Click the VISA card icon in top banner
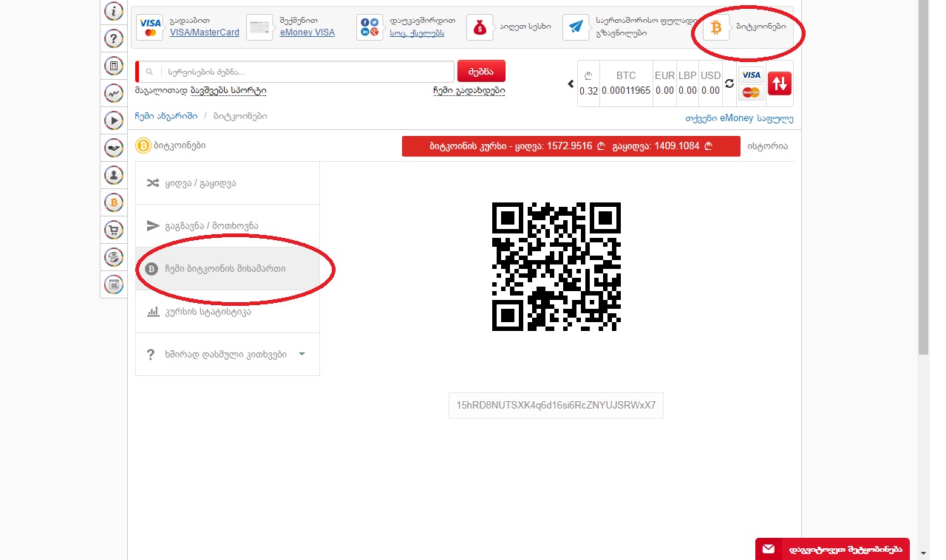946x560 pixels. [150, 27]
